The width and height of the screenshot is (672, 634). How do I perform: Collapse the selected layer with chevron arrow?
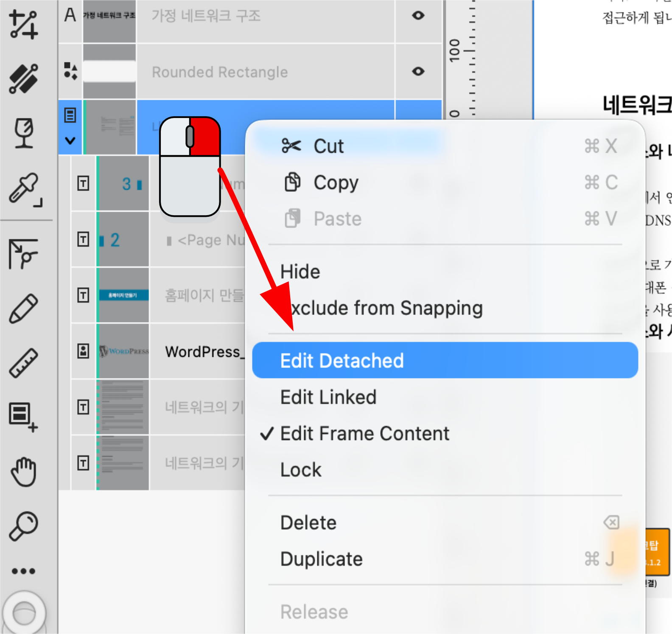pos(70,140)
